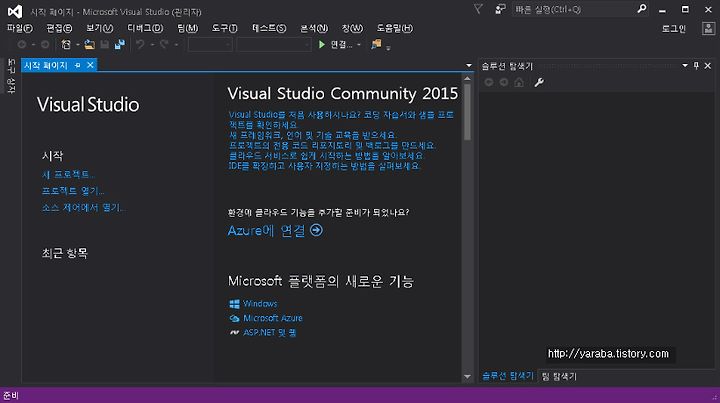Open the undo history dropdown arrow

(x=152, y=45)
